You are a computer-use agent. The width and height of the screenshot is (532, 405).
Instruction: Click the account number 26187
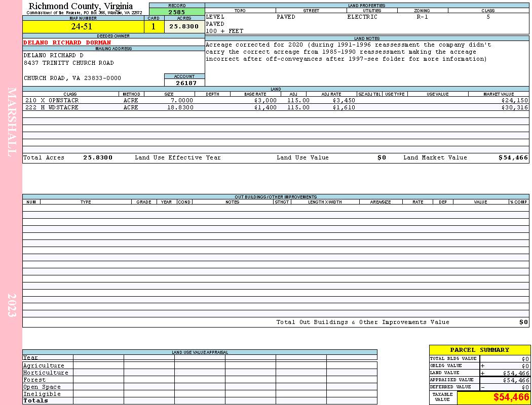tap(186, 83)
